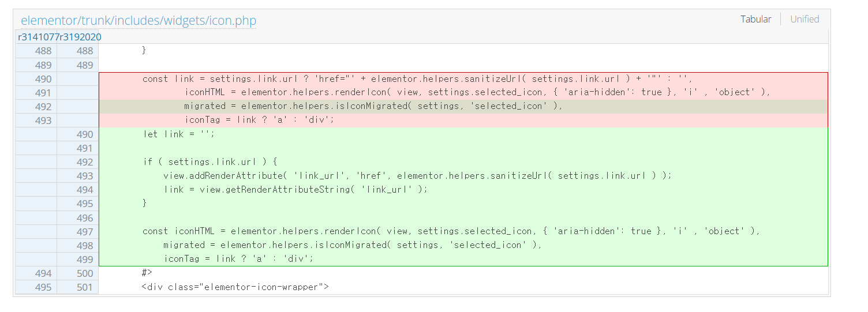Select old line number 493
Image resolution: width=868 pixels, height=312 pixels.
[36, 121]
